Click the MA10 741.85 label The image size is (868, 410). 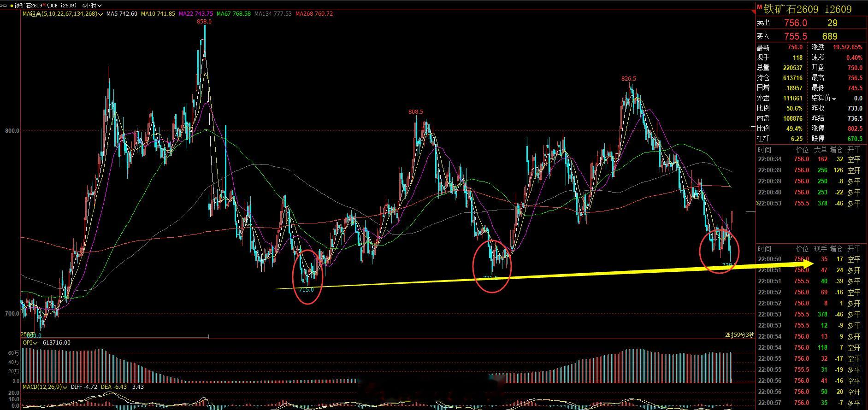[158, 14]
